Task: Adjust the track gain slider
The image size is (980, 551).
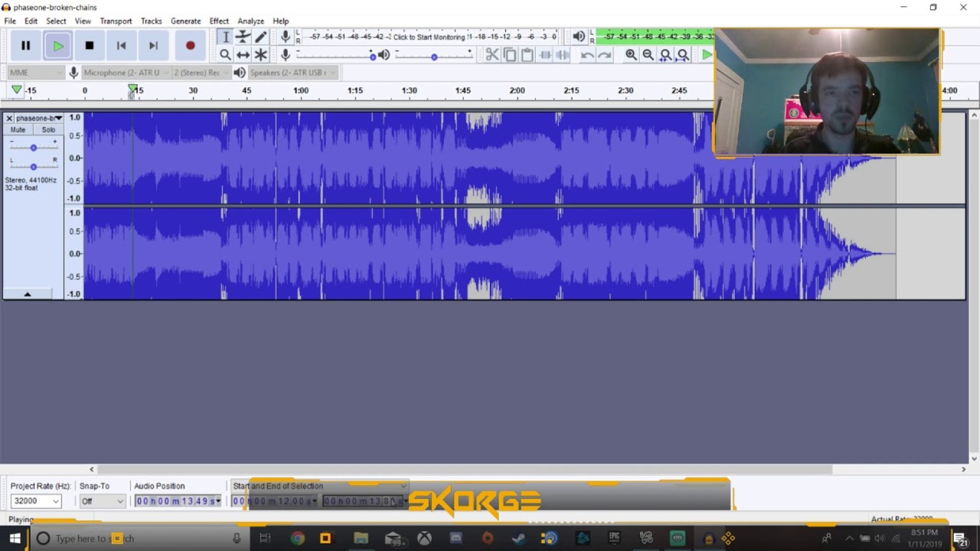Action: [x=33, y=147]
